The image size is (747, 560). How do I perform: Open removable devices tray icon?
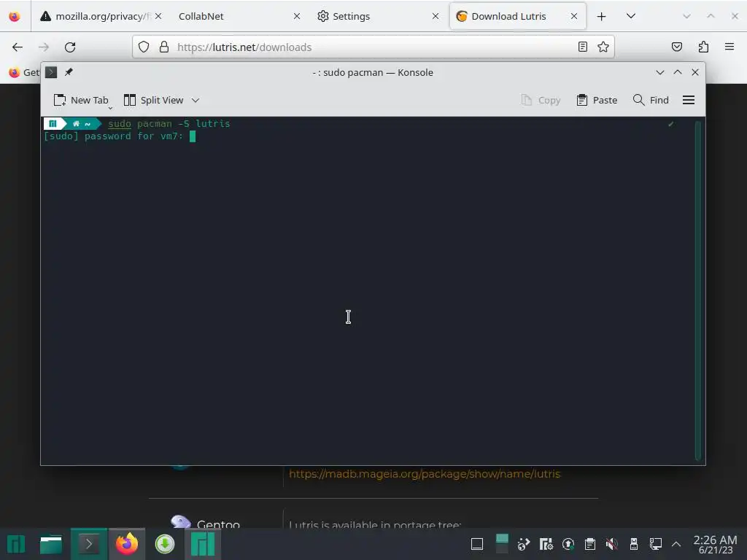coord(634,544)
